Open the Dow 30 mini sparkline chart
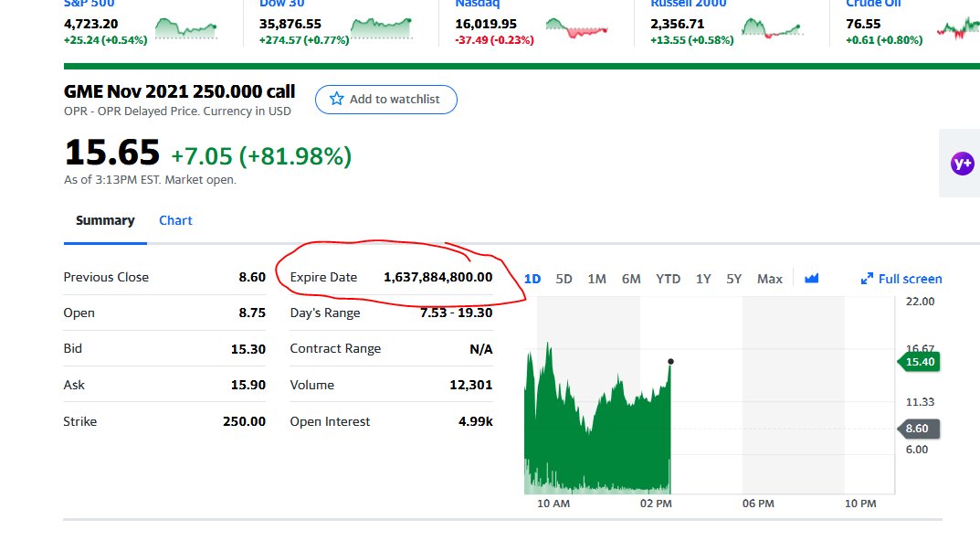980x541 pixels. (381, 28)
